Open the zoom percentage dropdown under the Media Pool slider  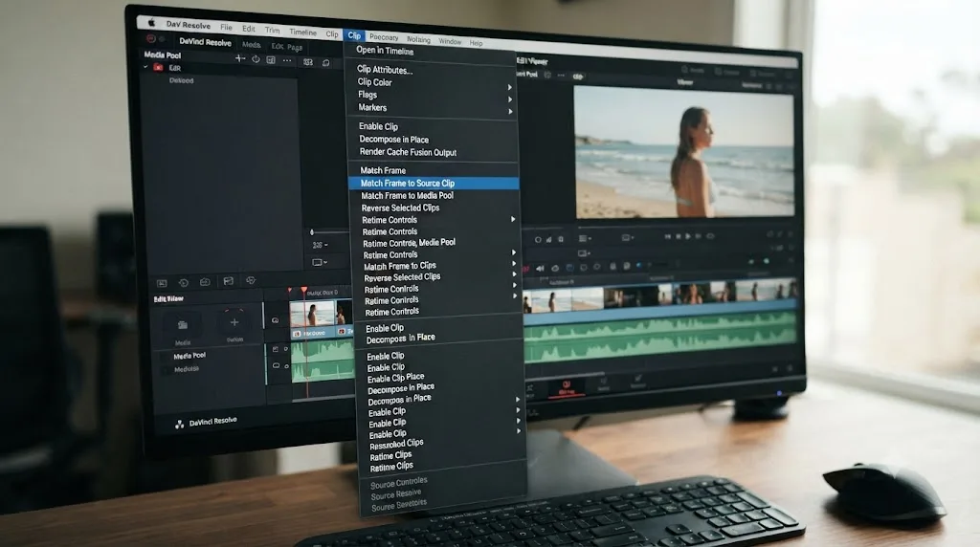pyautogui.click(x=320, y=246)
